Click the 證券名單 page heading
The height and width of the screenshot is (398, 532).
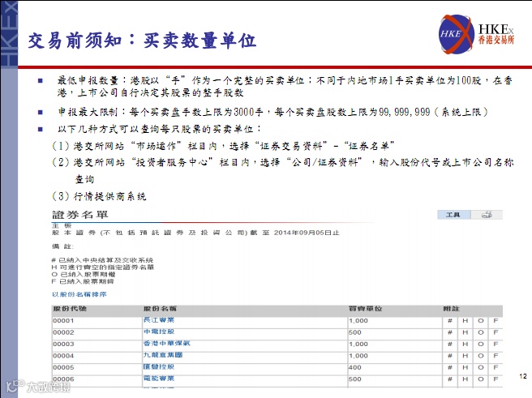pos(80,215)
